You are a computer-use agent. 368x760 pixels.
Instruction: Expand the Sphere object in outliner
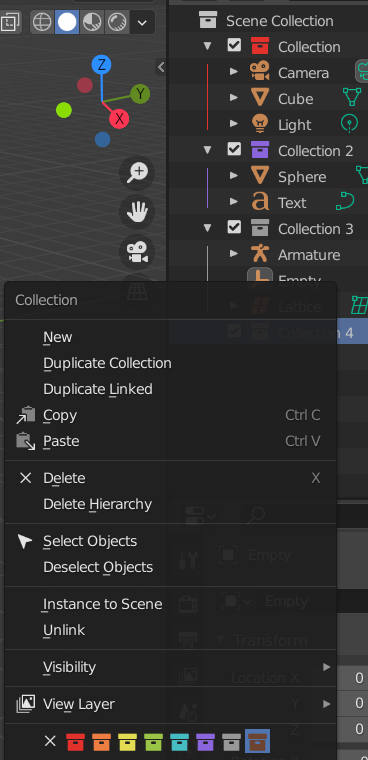pos(234,176)
